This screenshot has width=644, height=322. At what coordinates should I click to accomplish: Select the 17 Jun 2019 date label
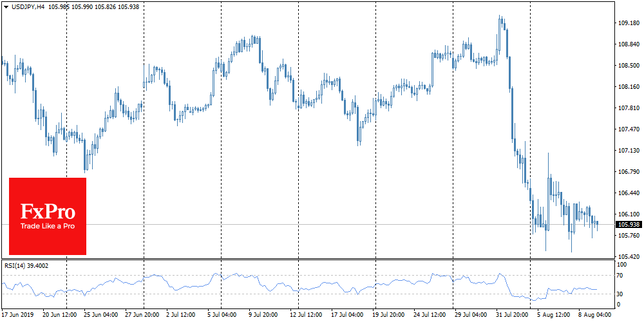tap(18, 316)
